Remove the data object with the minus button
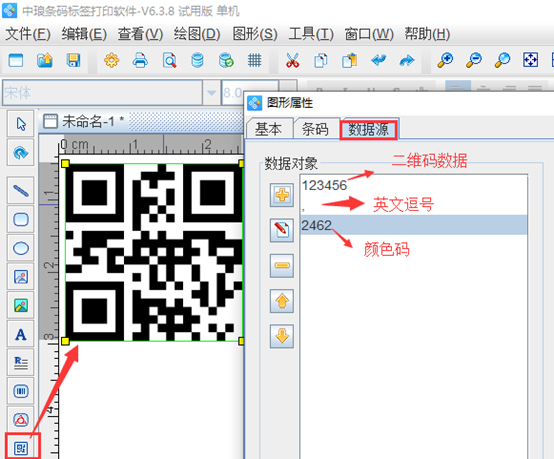The height and width of the screenshot is (459, 554). (282, 266)
